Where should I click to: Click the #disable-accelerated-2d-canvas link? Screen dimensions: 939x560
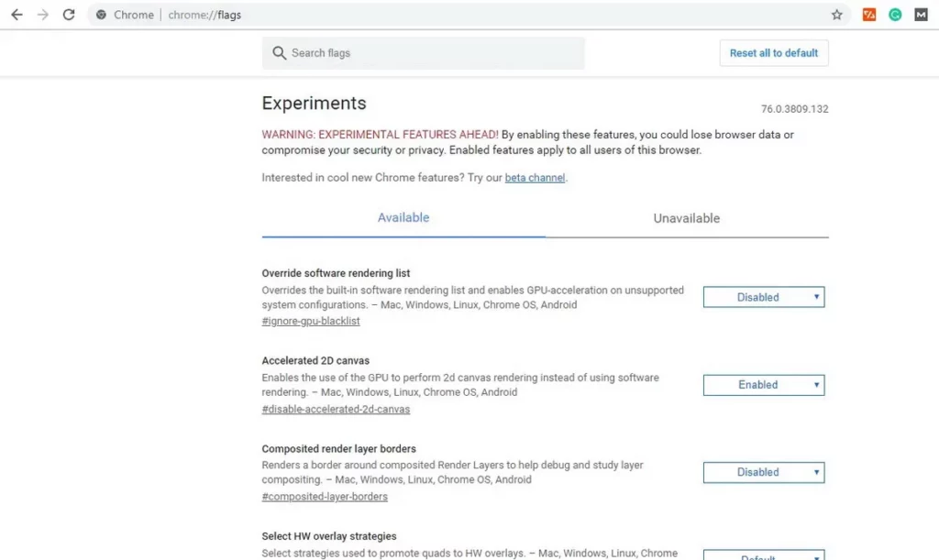coord(336,409)
